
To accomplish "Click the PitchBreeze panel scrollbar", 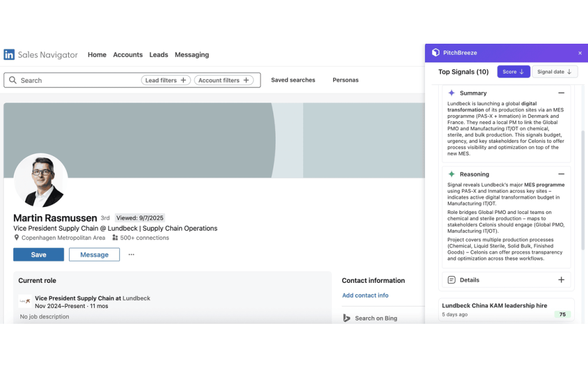I will point(582,190).
